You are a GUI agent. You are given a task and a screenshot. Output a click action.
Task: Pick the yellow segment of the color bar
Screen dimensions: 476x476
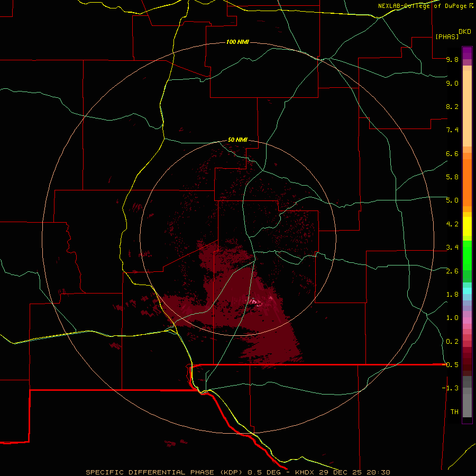point(467,226)
